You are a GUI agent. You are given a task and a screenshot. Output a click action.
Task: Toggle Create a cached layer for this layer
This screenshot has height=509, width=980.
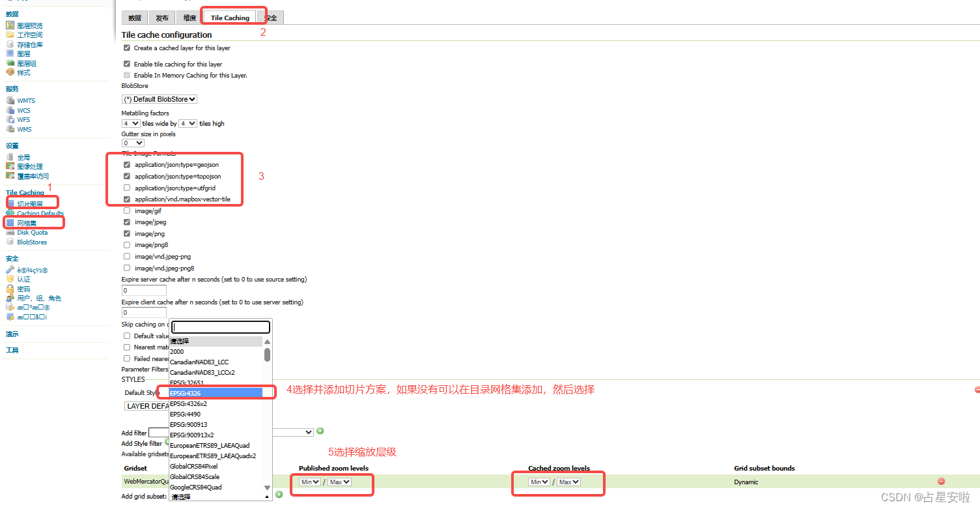coord(127,48)
